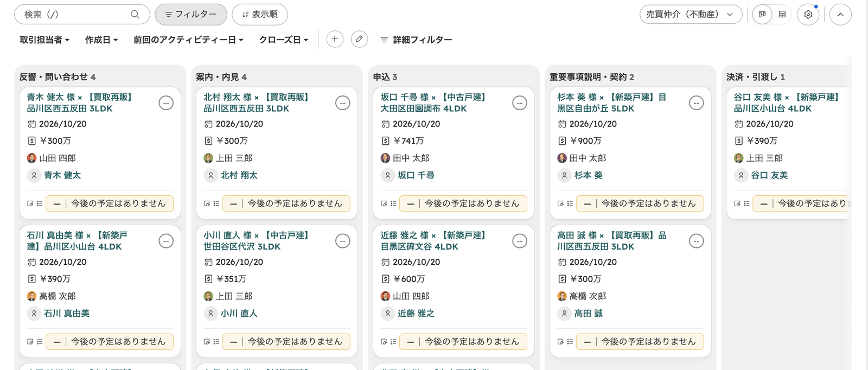Switch to table list view icon
This screenshot has height=370, width=868.
[x=782, y=15]
